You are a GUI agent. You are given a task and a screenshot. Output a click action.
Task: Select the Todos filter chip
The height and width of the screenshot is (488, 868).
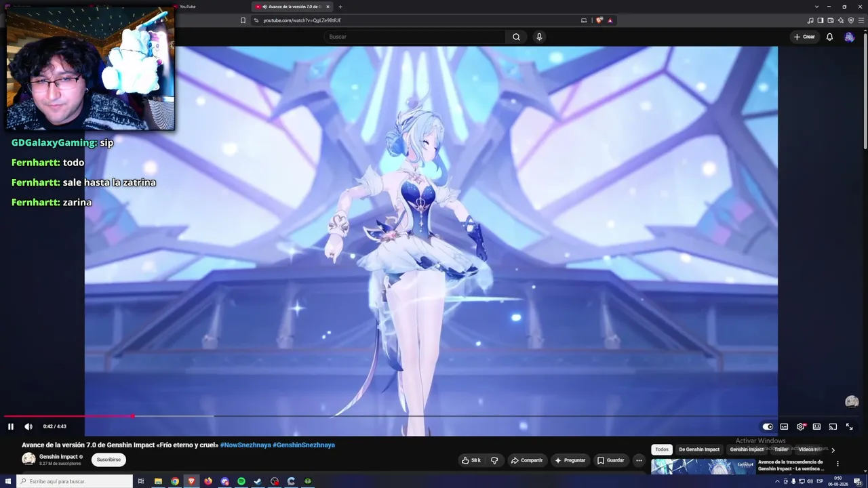tap(662, 449)
